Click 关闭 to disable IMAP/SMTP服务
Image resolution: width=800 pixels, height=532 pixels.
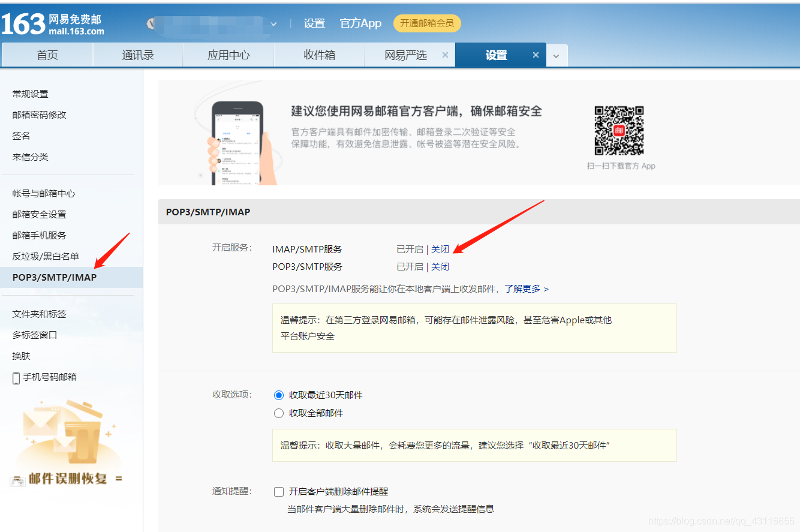[x=440, y=249]
